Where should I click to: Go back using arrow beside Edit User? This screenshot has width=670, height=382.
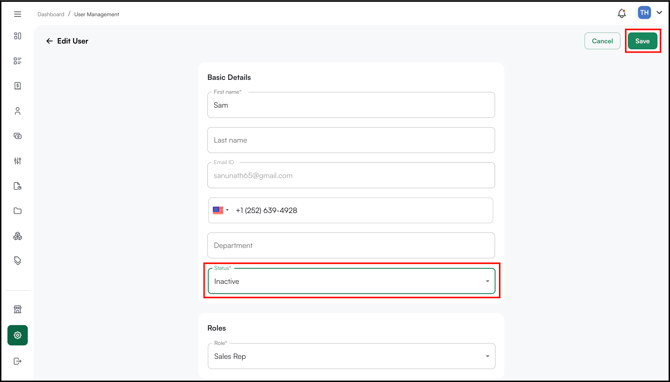pyautogui.click(x=50, y=41)
